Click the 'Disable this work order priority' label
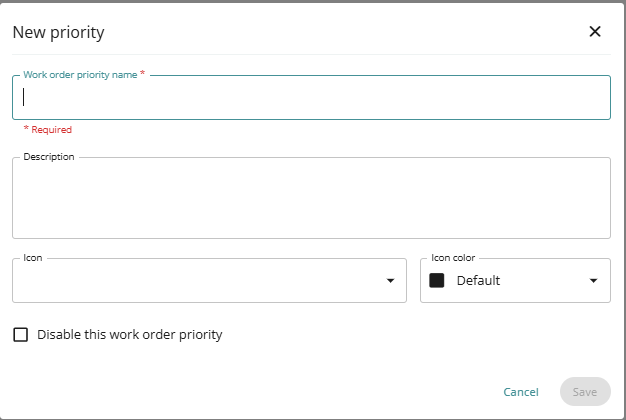The image size is (626, 420). 129,335
